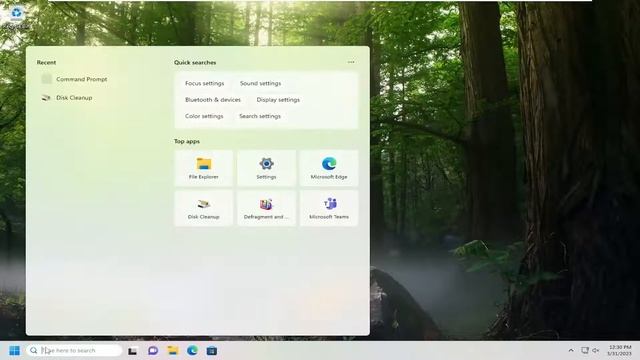Open Command Prompt from Recent list
The height and width of the screenshot is (360, 640).
click(x=74, y=79)
